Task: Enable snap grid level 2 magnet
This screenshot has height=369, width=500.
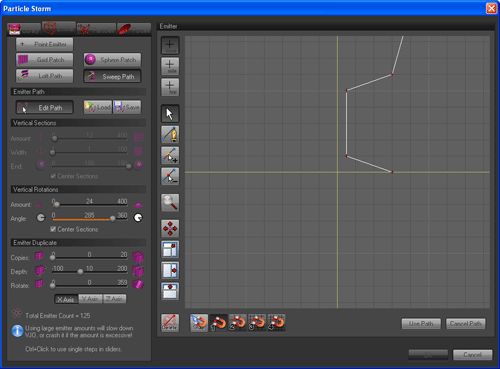Action: click(x=238, y=323)
